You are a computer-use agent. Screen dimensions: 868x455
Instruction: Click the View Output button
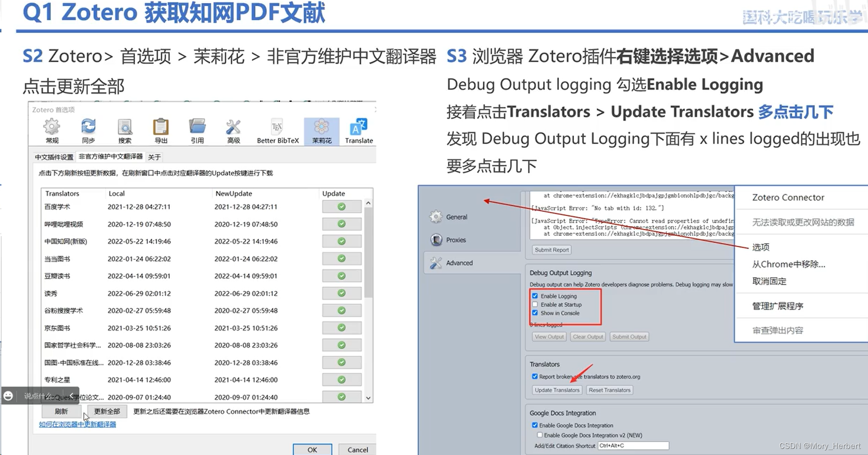click(x=549, y=337)
